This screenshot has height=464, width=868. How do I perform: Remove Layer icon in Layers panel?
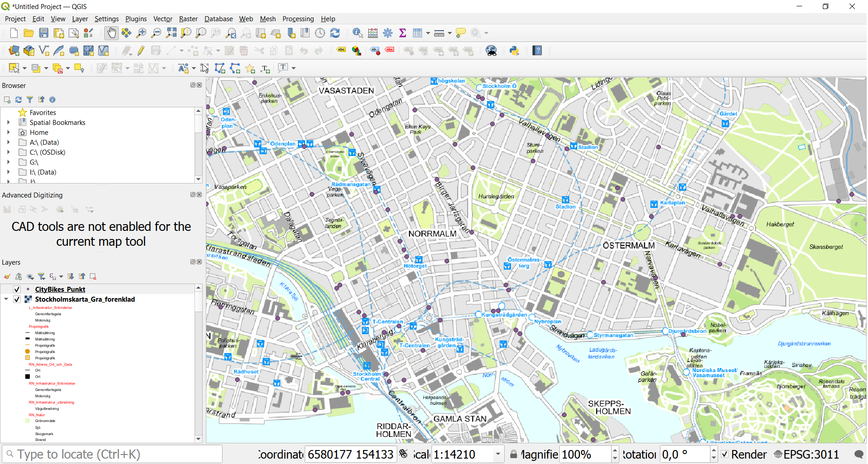tap(93, 276)
